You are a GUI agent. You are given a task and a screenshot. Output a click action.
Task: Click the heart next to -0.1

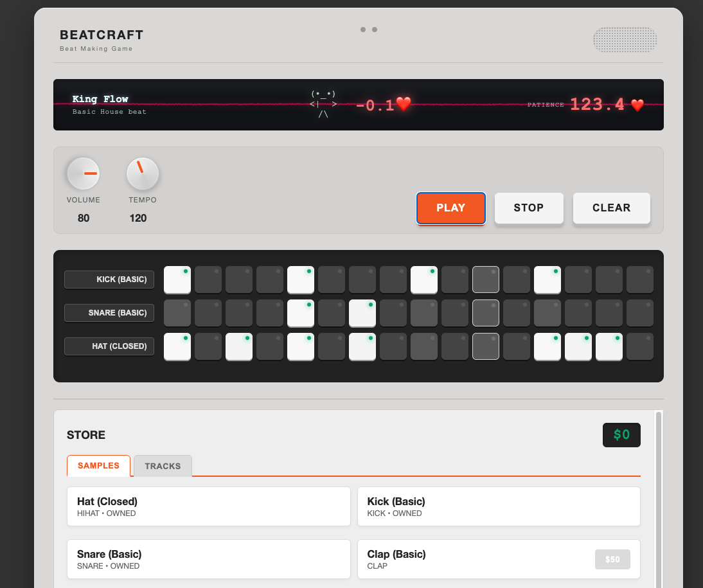pos(404,103)
